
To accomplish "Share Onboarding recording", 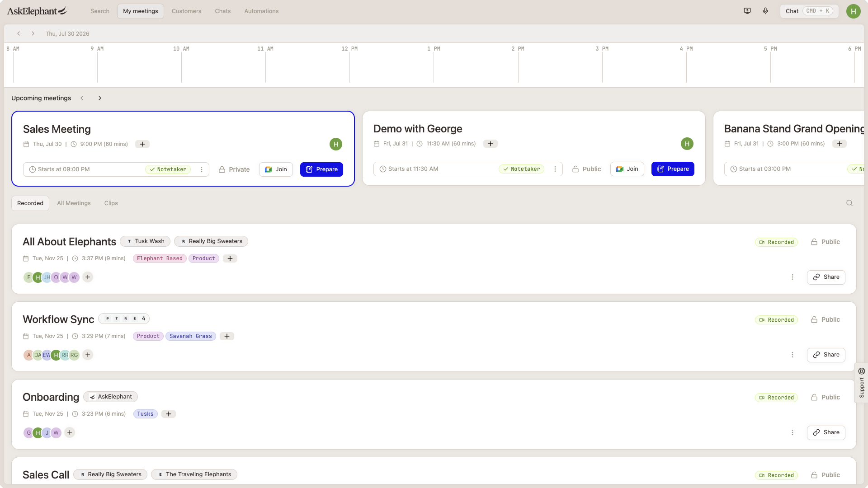I will click(826, 432).
